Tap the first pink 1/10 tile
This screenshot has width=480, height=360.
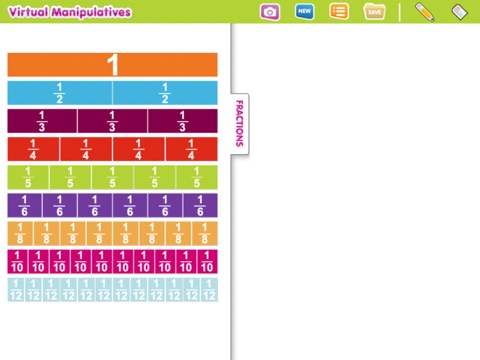18,262
